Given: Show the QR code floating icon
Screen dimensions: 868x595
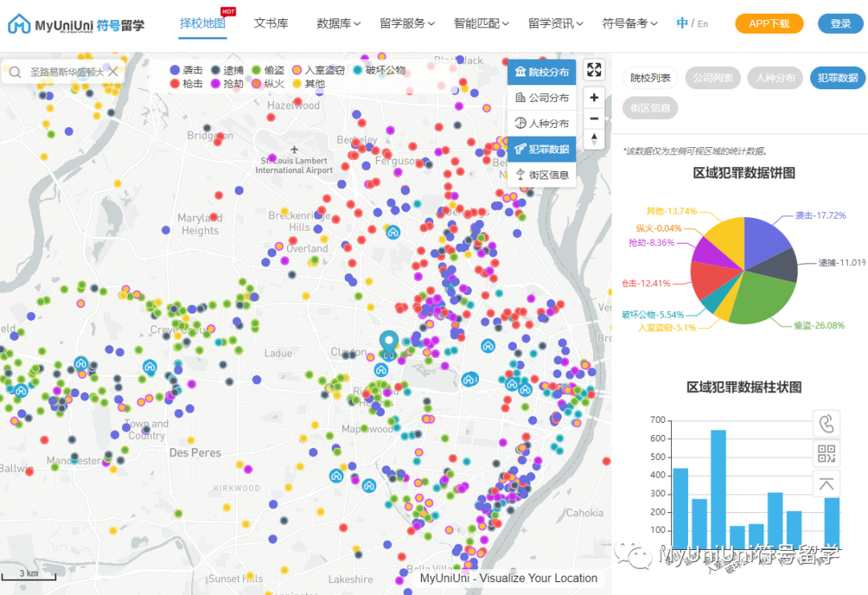Looking at the screenshot, I should (x=826, y=453).
